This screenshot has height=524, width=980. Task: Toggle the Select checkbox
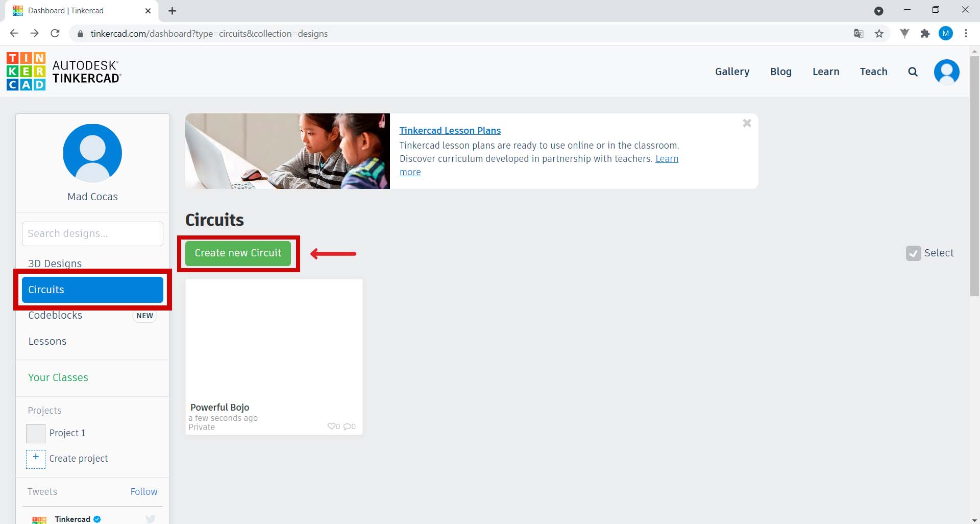point(913,253)
